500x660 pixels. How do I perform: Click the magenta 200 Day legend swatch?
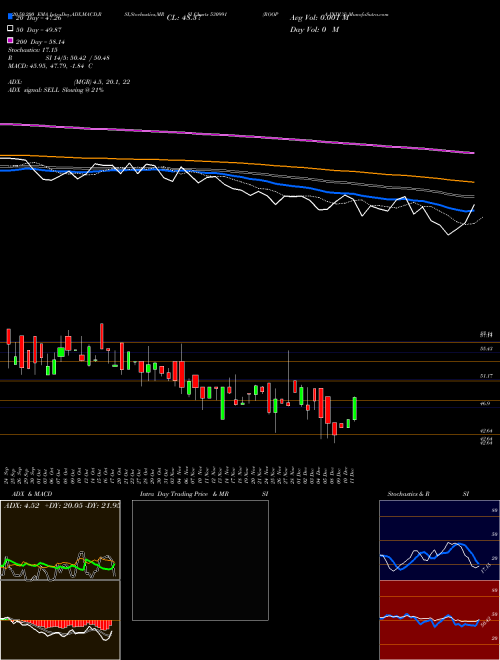11,41
